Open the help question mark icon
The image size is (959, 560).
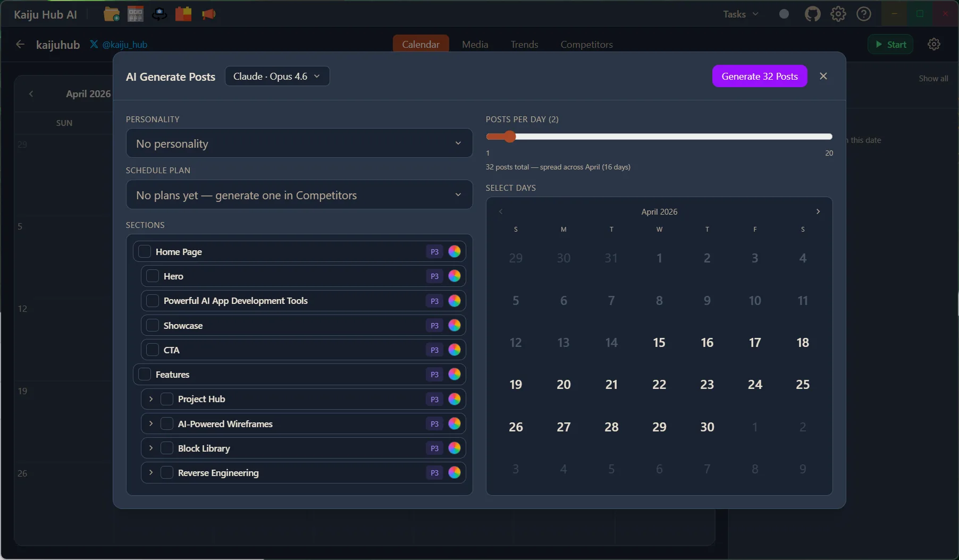click(x=864, y=14)
